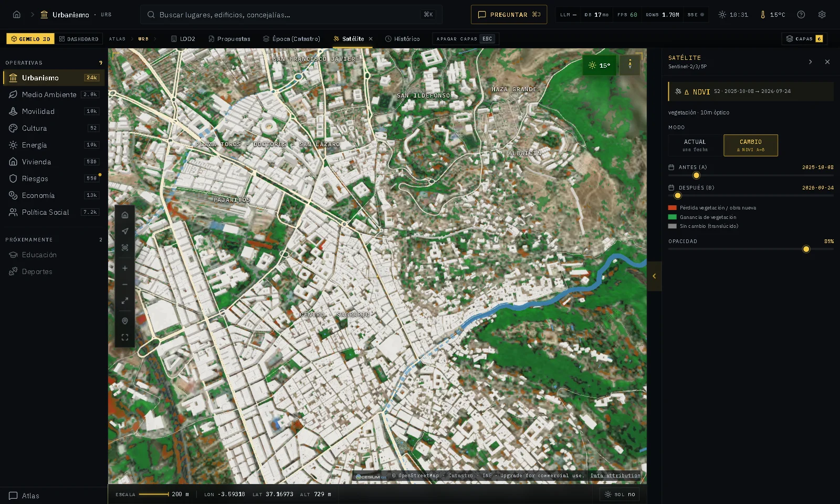Click the sun time indicator 10:31
This screenshot has height=504, width=840.
coord(733,15)
